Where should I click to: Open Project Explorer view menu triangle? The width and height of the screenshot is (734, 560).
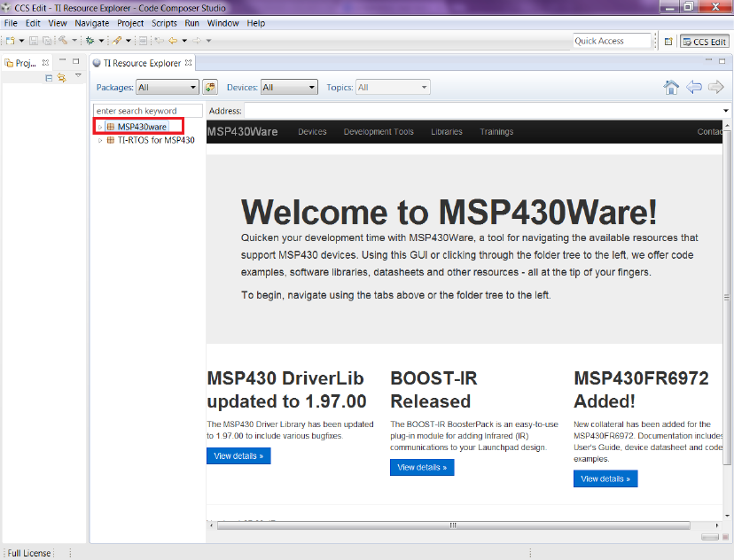[x=78, y=75]
